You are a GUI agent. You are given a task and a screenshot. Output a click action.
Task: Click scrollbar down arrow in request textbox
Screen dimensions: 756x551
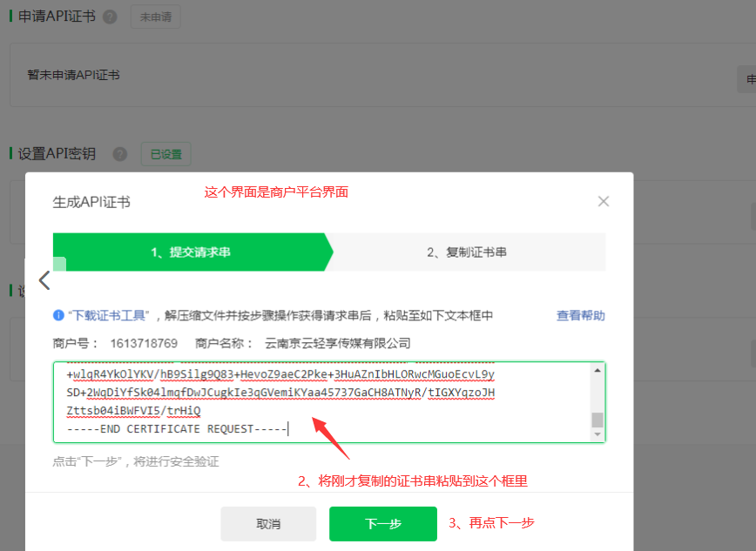(x=597, y=434)
